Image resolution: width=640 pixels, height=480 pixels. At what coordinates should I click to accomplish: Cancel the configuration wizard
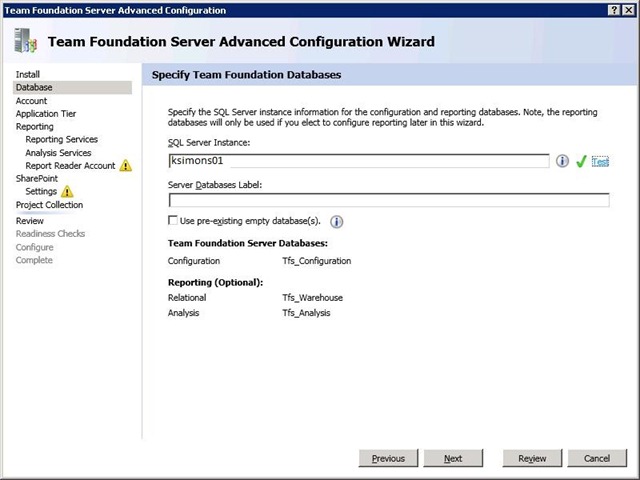(x=597, y=458)
